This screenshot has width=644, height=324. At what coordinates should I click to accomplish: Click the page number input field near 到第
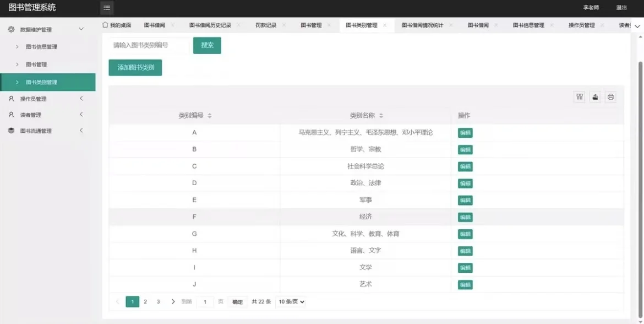click(x=205, y=301)
